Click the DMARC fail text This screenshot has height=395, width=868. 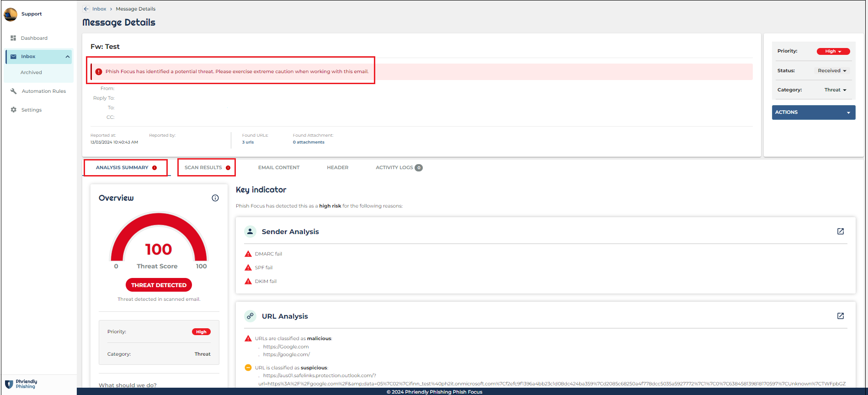tap(268, 254)
